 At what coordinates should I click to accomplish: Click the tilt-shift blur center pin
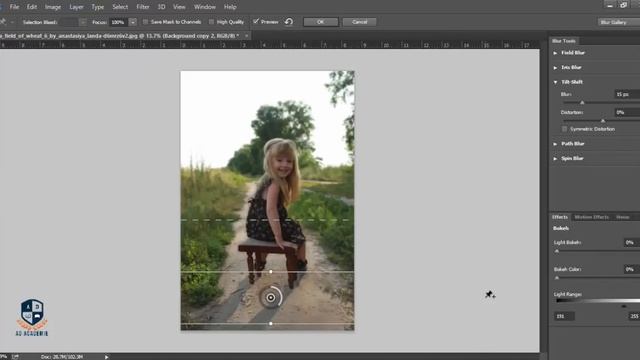click(x=271, y=298)
